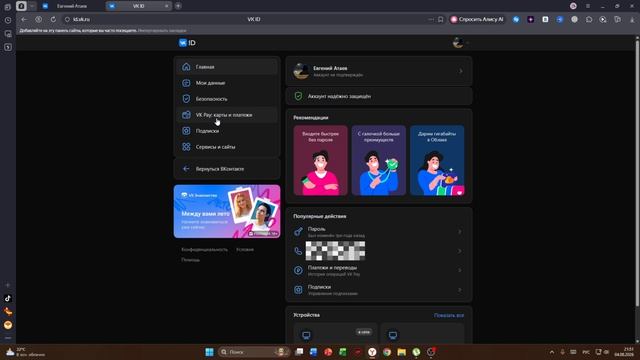The width and height of the screenshot is (640, 360).
Task: Click the chevron on the profile card
Action: point(461,71)
